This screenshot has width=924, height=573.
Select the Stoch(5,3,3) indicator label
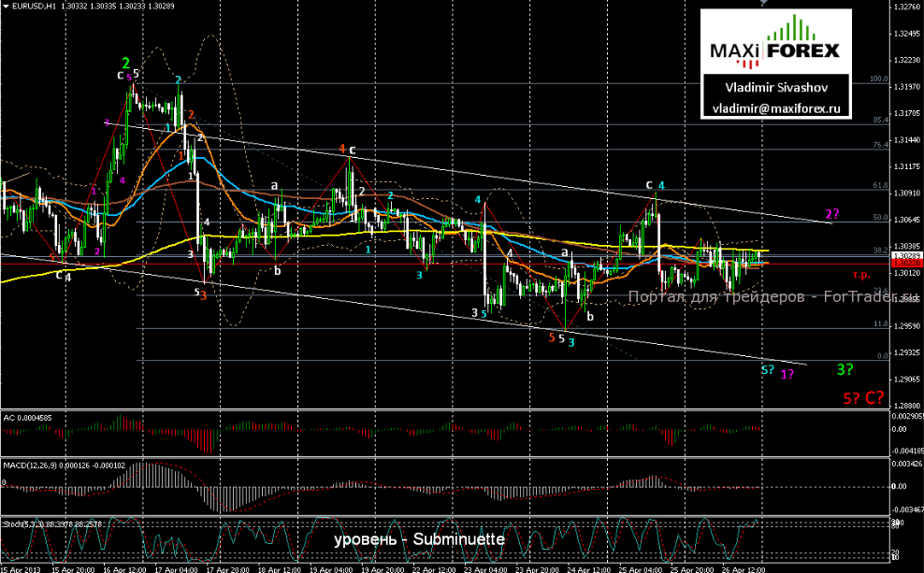pyautogui.click(x=51, y=523)
